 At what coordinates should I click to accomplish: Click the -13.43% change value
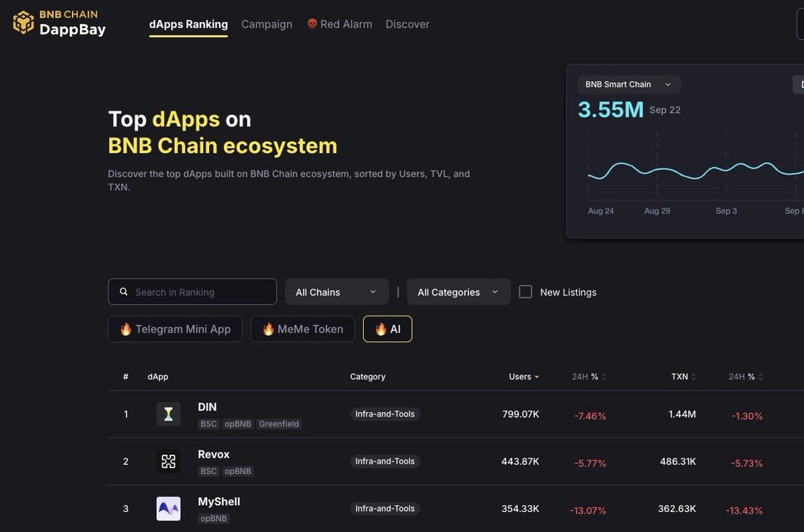coord(744,511)
